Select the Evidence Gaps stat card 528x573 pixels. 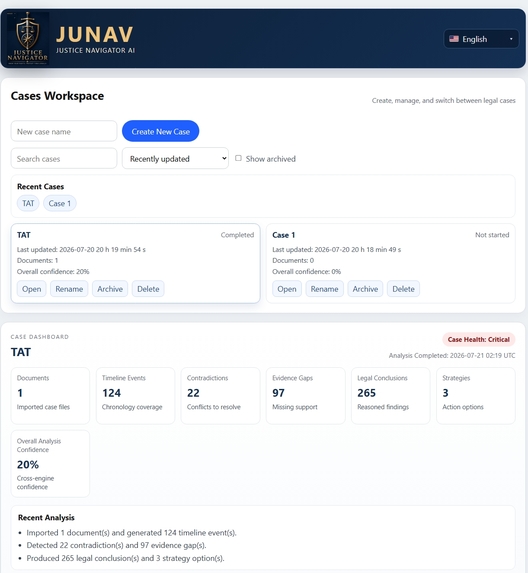click(x=305, y=396)
